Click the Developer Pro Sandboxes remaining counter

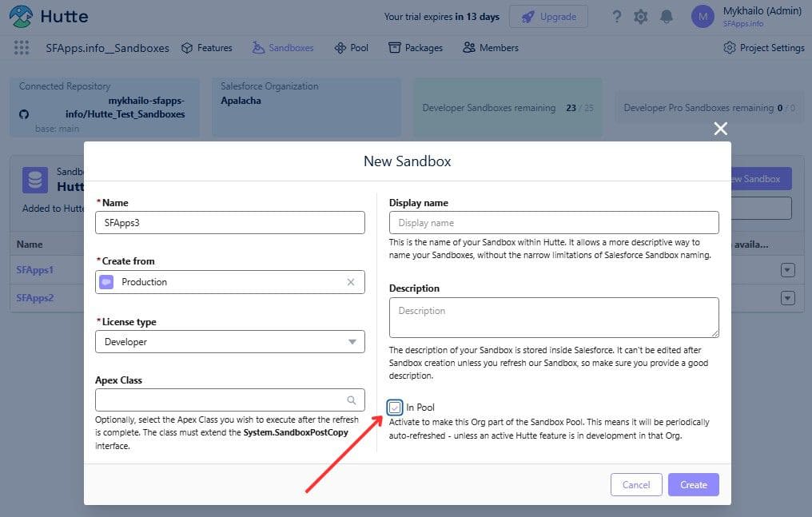(710, 108)
